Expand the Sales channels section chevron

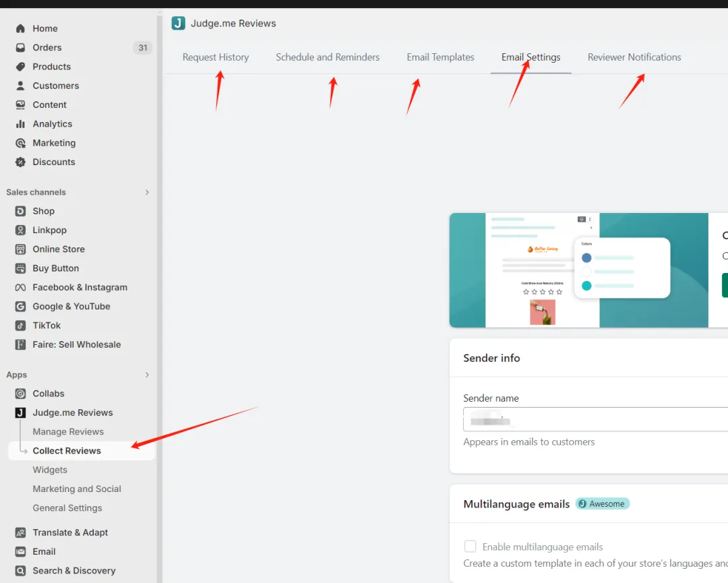tap(147, 192)
